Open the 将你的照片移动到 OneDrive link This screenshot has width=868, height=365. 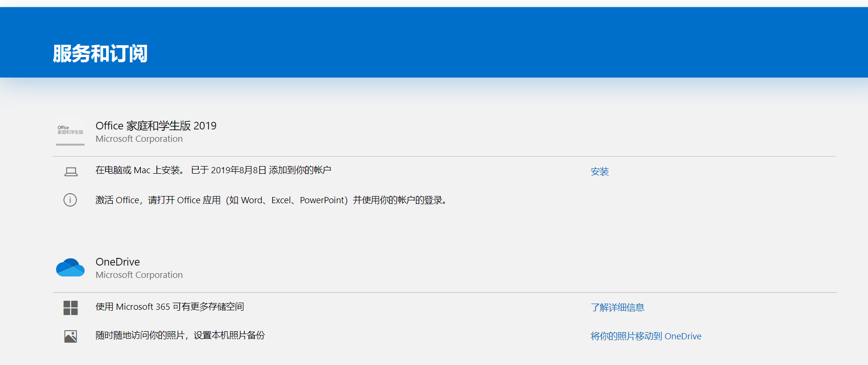tap(646, 336)
